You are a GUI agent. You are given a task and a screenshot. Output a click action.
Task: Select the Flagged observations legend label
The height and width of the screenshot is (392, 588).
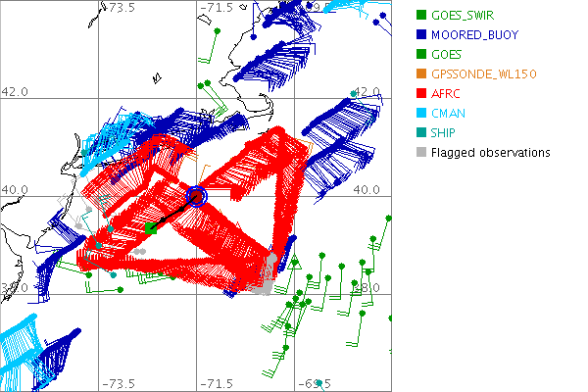[x=490, y=152]
